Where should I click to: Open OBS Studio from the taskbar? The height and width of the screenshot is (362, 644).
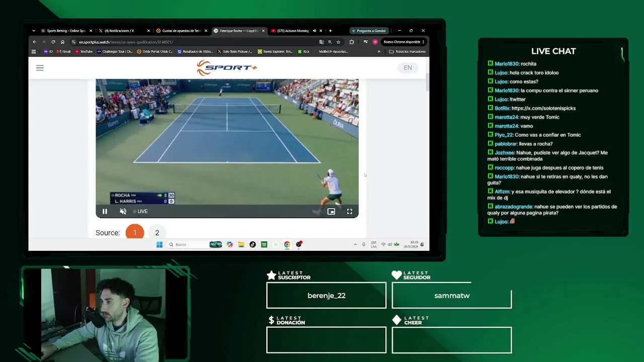point(299,244)
